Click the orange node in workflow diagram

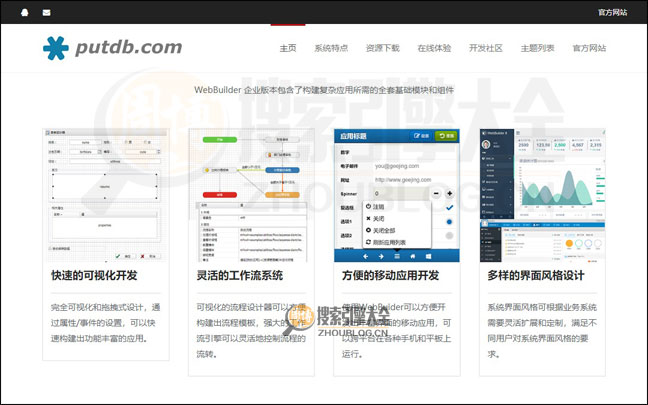point(282,195)
